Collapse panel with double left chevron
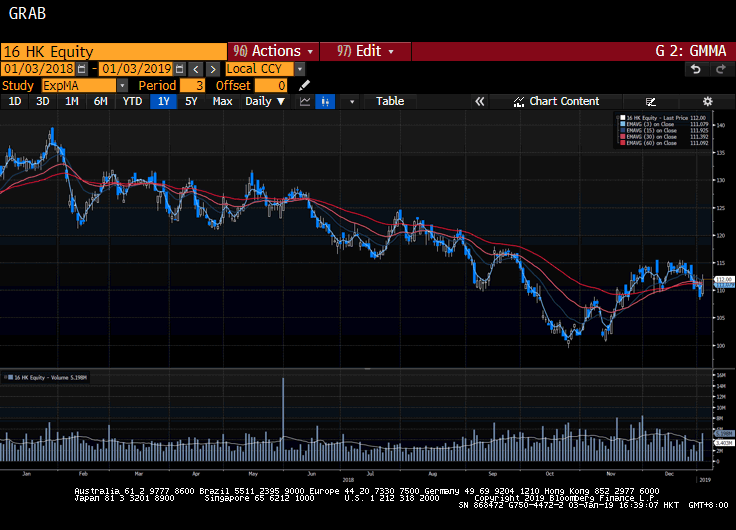This screenshot has height=530, width=736. click(479, 101)
